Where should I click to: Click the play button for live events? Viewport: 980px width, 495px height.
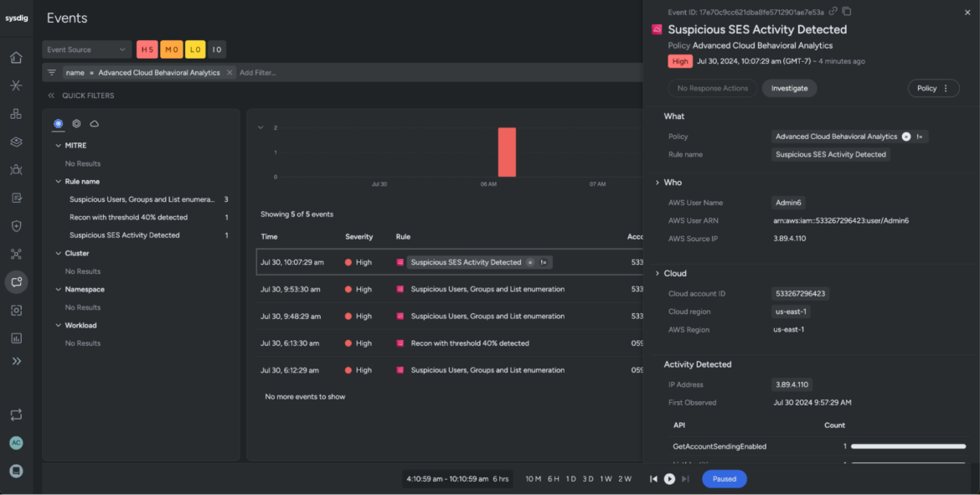(669, 479)
